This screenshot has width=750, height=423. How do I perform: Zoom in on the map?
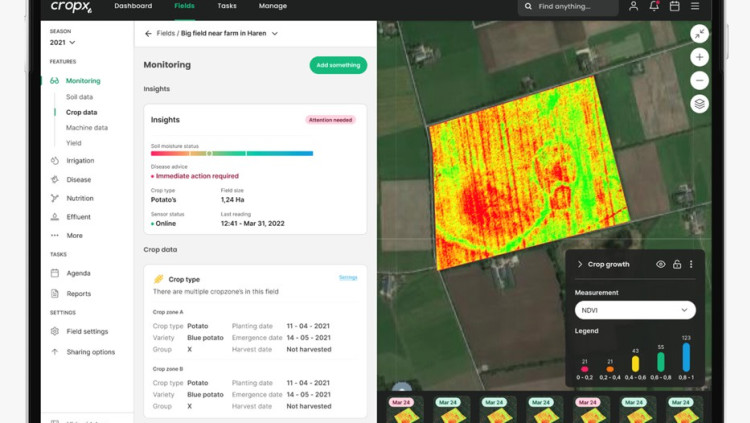point(699,57)
